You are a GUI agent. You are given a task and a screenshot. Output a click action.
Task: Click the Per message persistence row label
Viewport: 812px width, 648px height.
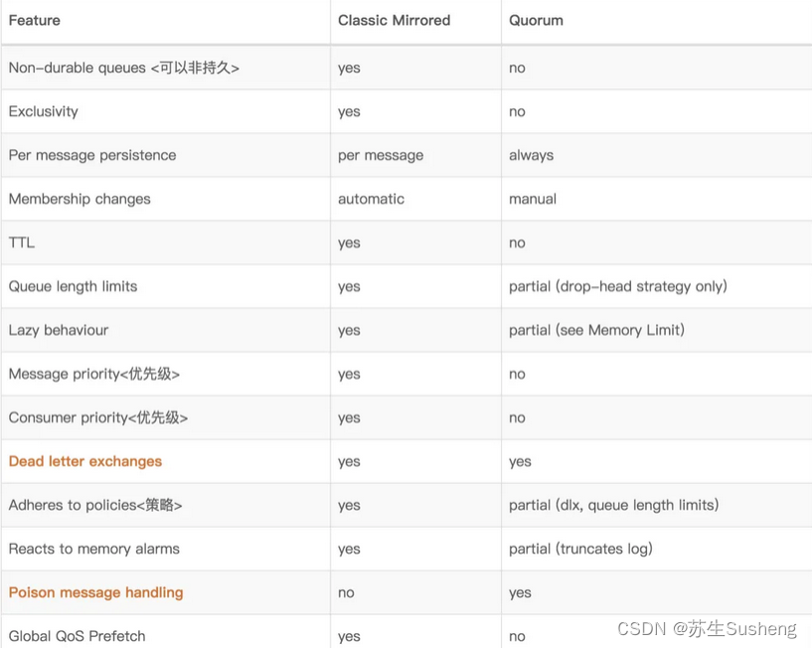(92, 155)
